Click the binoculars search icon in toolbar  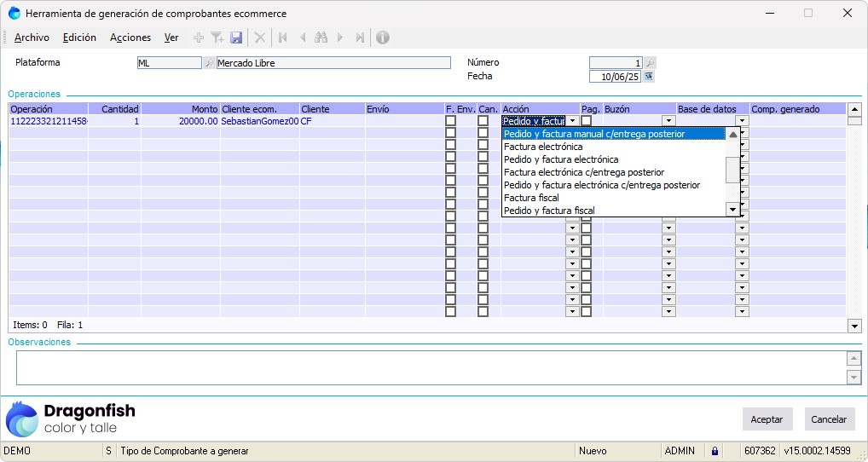coord(321,38)
